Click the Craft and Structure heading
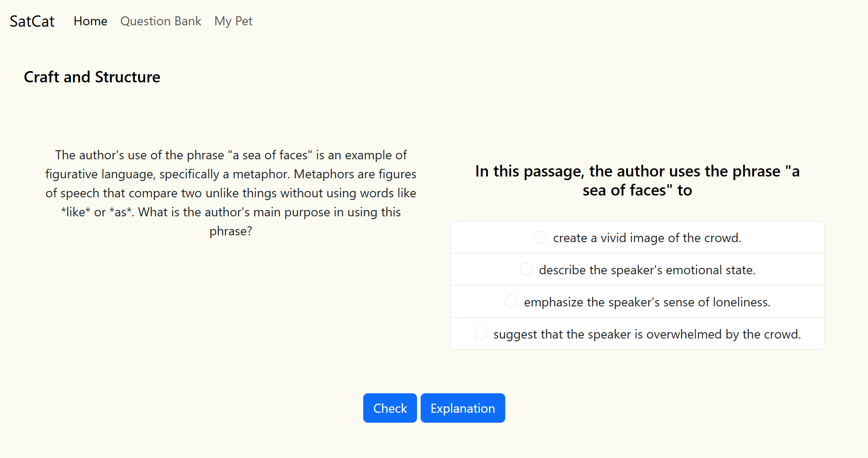The height and width of the screenshot is (458, 868). coord(92,77)
